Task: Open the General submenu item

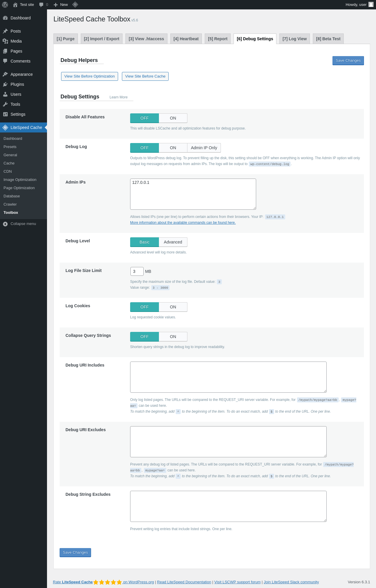Action: coord(10,155)
